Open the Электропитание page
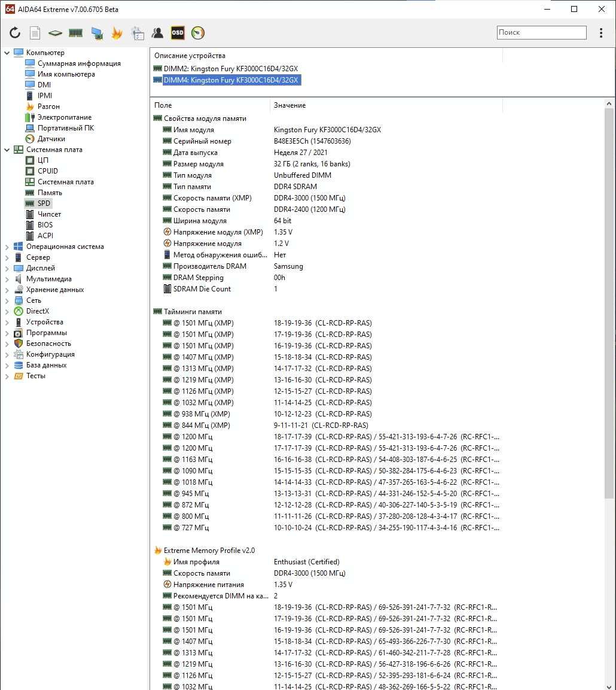 pos(64,117)
